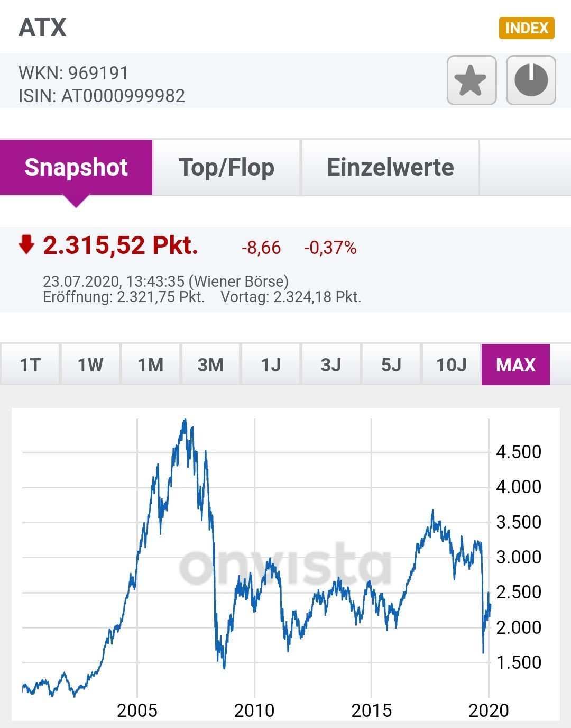Select the 1M chart range
This screenshot has height=728, width=571.
[x=151, y=365]
